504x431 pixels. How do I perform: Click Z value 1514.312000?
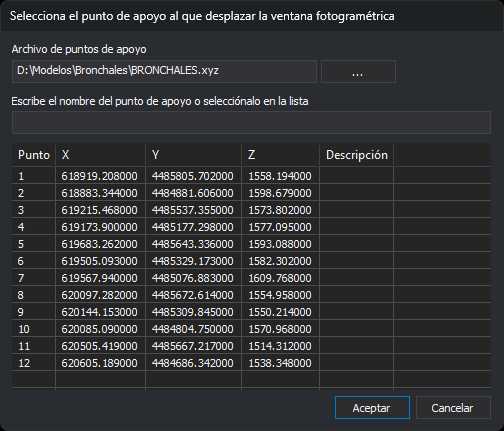pos(280,346)
